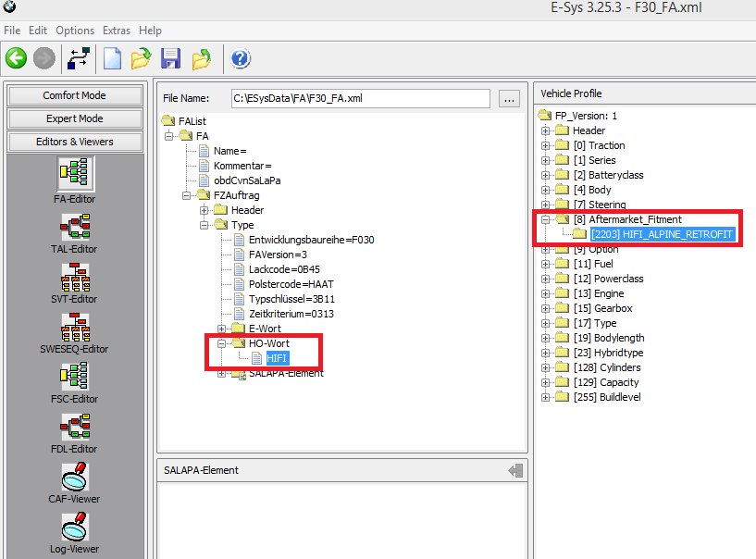Select the obdCvnSaLaPa entry
This screenshot has height=559, width=756.
(x=247, y=180)
